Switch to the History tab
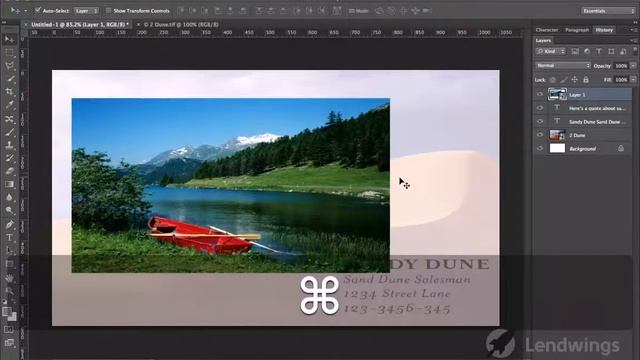The height and width of the screenshot is (360, 640). [x=604, y=30]
